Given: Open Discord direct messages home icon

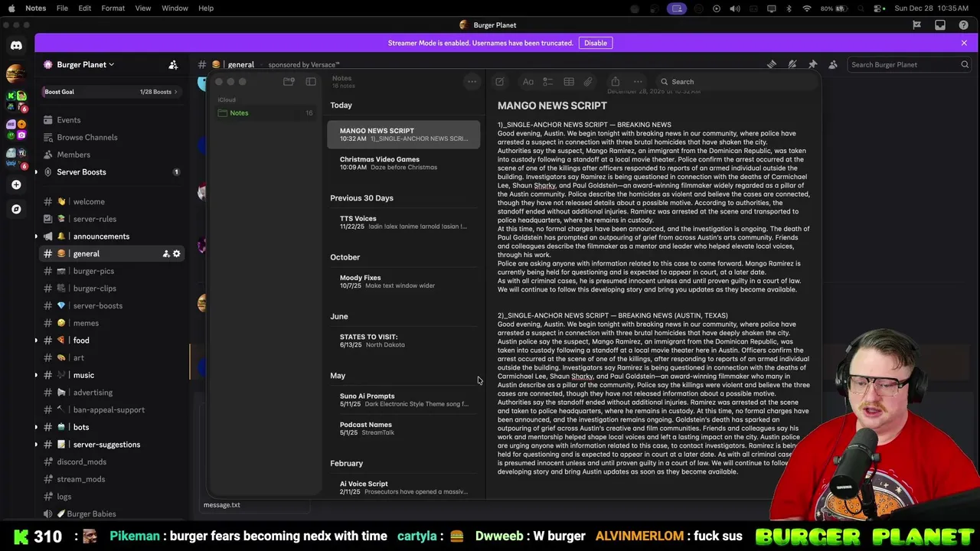Looking at the screenshot, I should (x=16, y=46).
